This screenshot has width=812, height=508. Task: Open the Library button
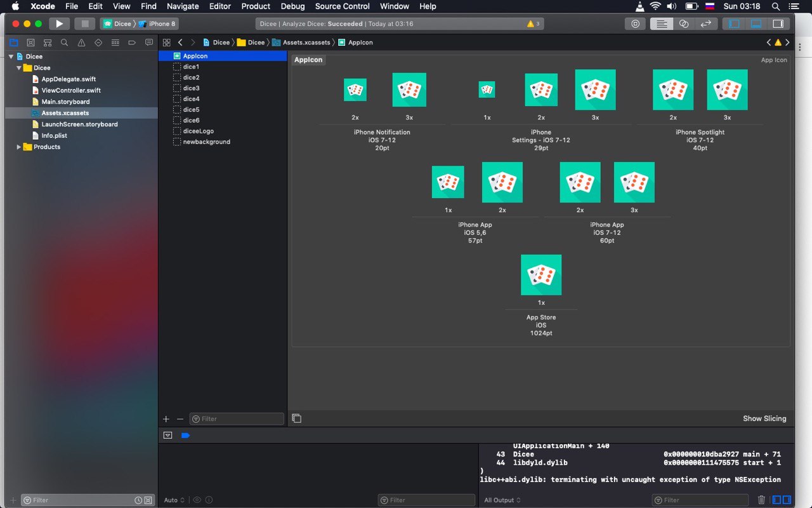coord(635,23)
